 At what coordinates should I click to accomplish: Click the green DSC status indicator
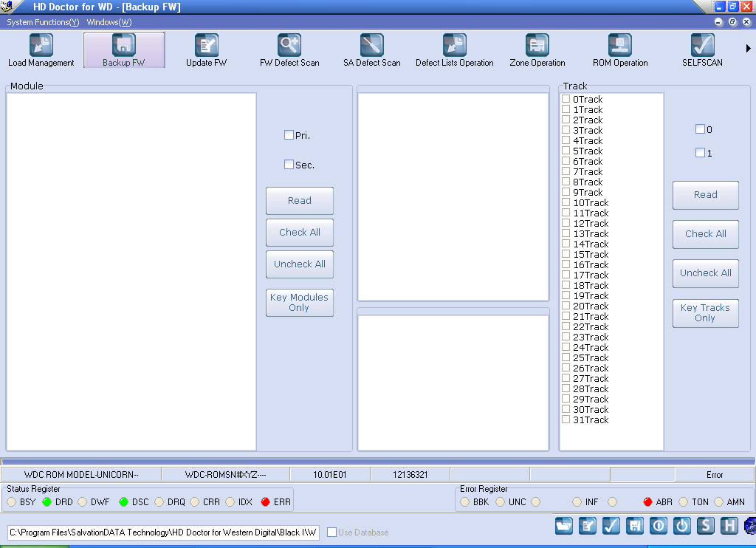tap(123, 502)
